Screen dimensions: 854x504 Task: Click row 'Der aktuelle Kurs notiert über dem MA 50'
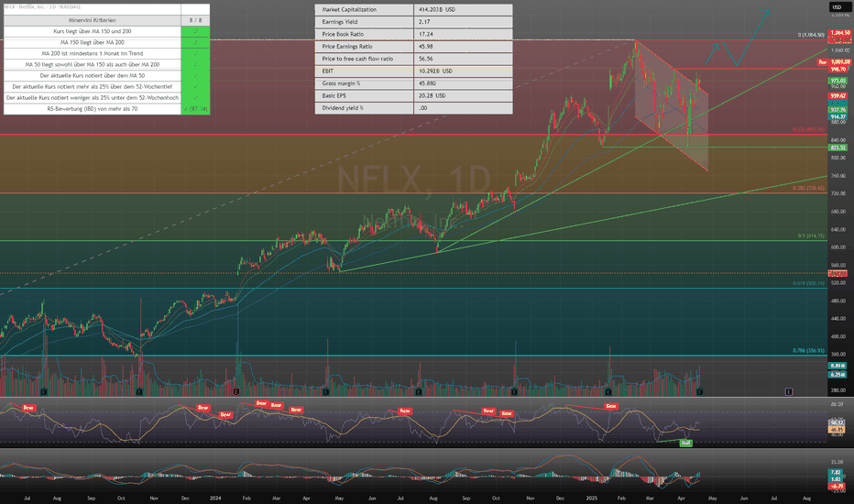92,76
